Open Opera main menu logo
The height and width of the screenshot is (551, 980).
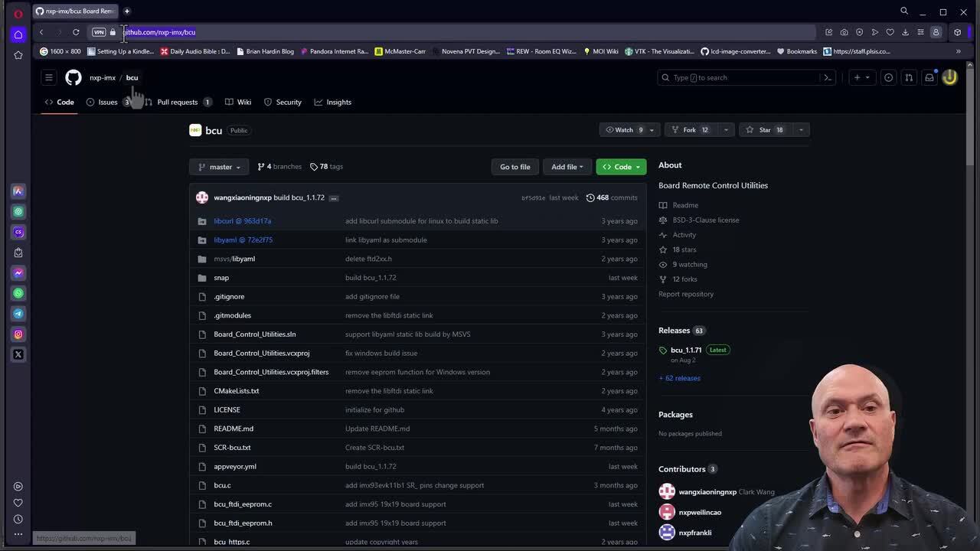(18, 13)
